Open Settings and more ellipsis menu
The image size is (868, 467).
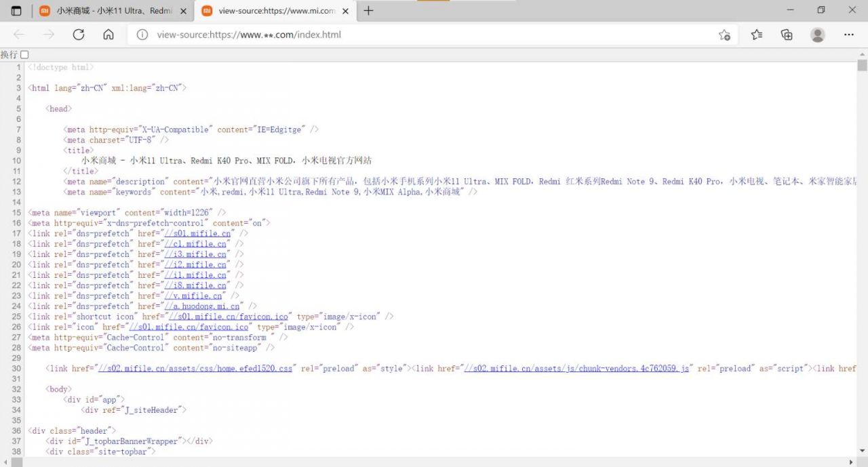pyautogui.click(x=849, y=35)
